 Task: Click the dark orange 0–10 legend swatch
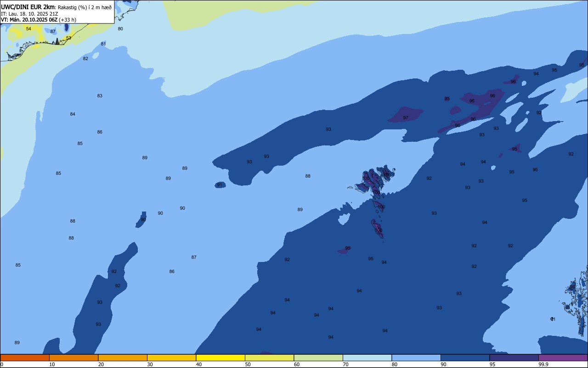(25, 357)
